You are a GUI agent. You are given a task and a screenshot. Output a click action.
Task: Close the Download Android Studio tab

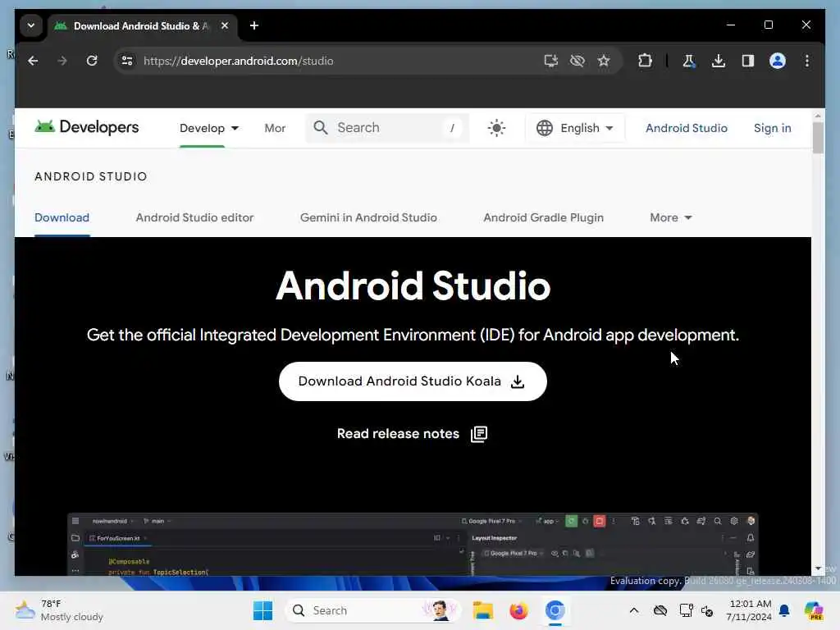pyautogui.click(x=225, y=25)
